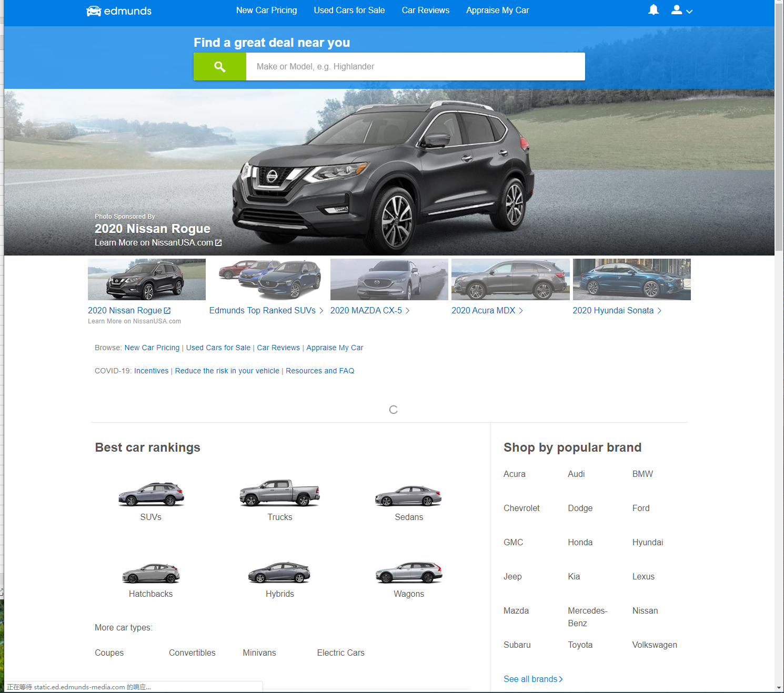784x693 pixels.
Task: Open Reduce the risk in your vehicle link
Action: click(227, 371)
